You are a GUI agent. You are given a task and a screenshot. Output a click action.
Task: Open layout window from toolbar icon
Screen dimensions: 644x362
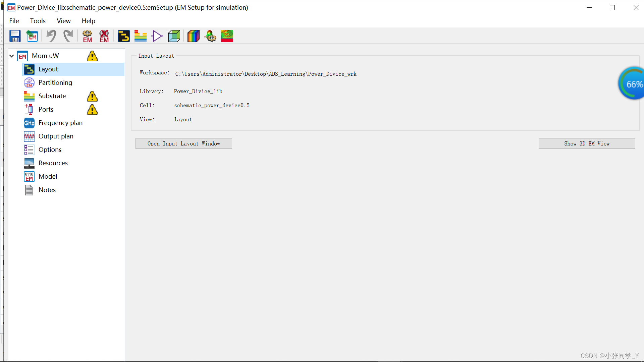tap(123, 36)
